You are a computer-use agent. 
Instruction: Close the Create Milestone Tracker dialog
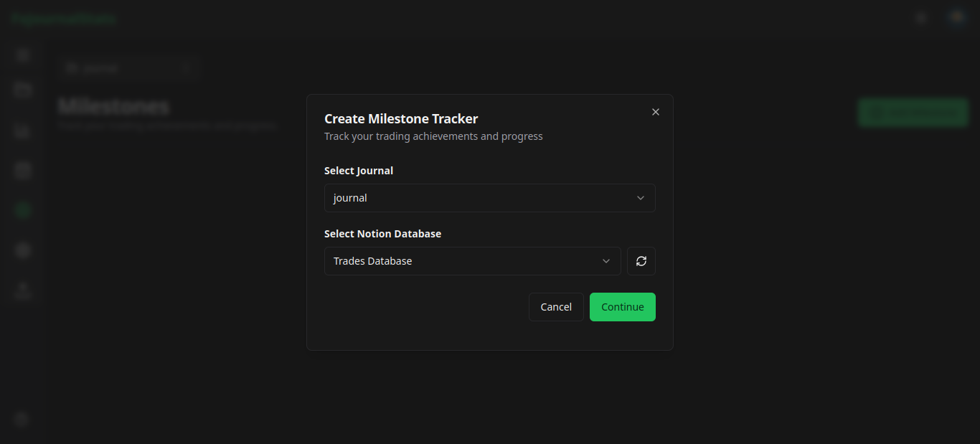pos(655,112)
